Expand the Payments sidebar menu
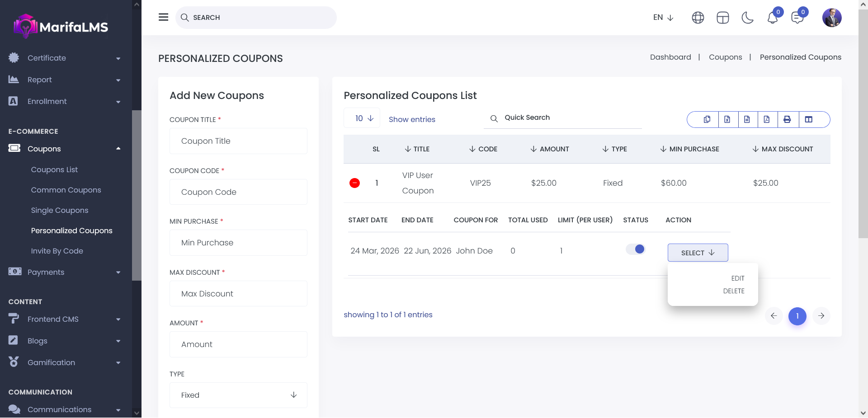This screenshot has width=868, height=418. coord(64,272)
